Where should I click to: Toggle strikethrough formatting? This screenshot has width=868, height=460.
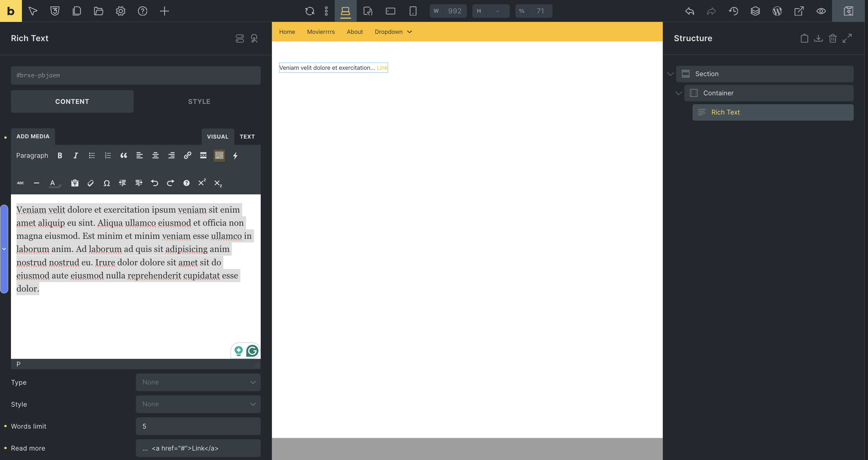tap(20, 183)
